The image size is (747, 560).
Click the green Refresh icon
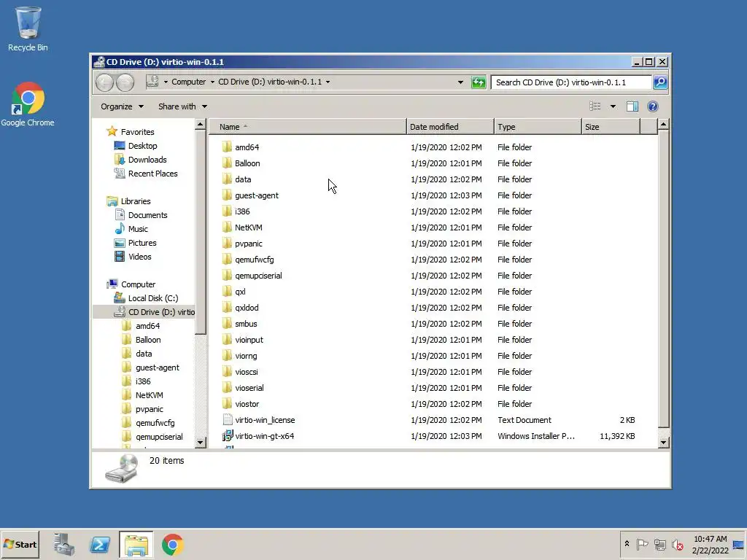(479, 82)
